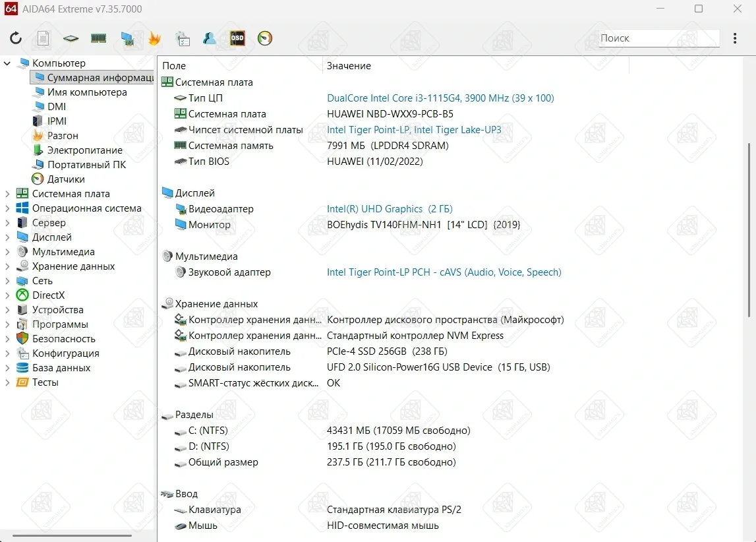Screen dimensions: 756x542
Task: Click the Поле column header
Action: point(174,65)
